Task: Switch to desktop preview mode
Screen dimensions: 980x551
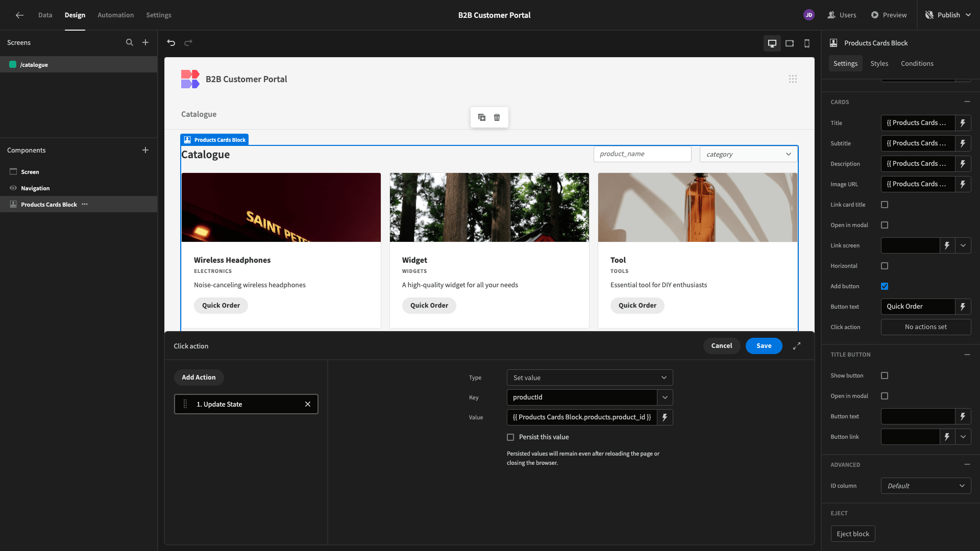Action: point(772,43)
